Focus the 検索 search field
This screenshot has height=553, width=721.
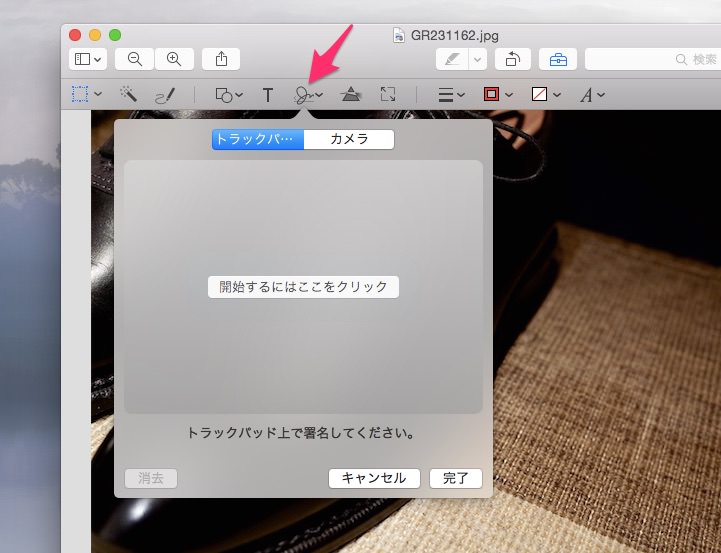point(652,59)
